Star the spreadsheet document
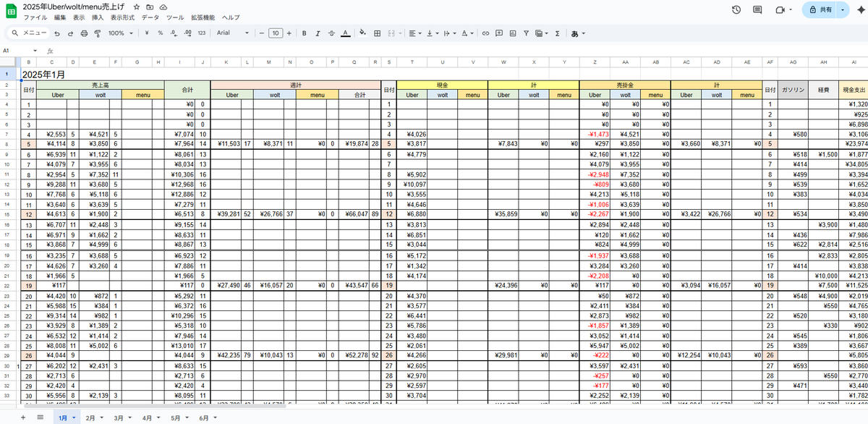The height and width of the screenshot is (424, 868). [137, 7]
